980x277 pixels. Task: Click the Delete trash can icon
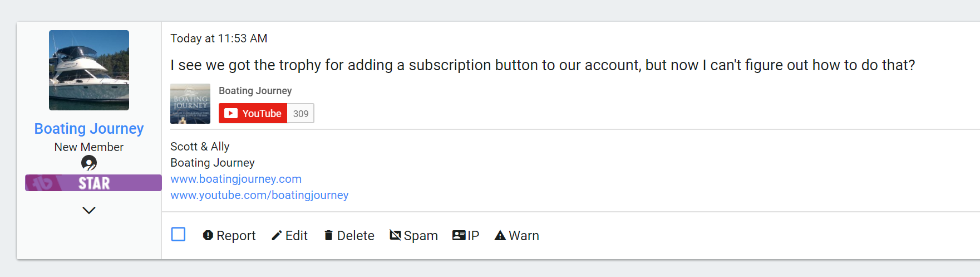coord(328,236)
